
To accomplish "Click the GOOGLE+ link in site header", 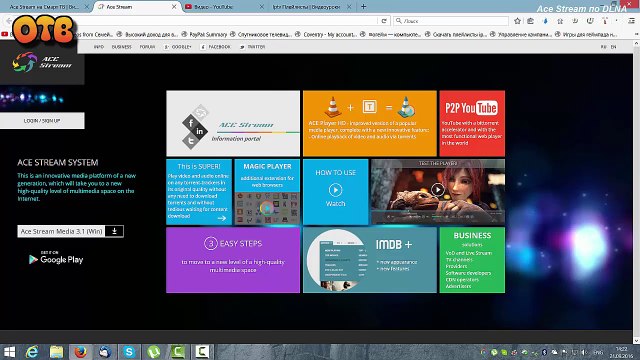I will [178, 47].
